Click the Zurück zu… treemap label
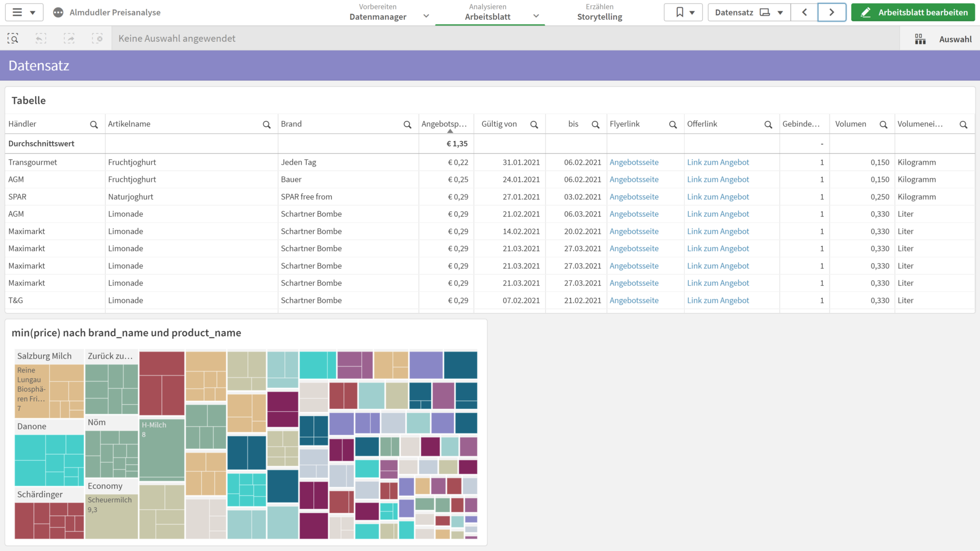 click(110, 356)
